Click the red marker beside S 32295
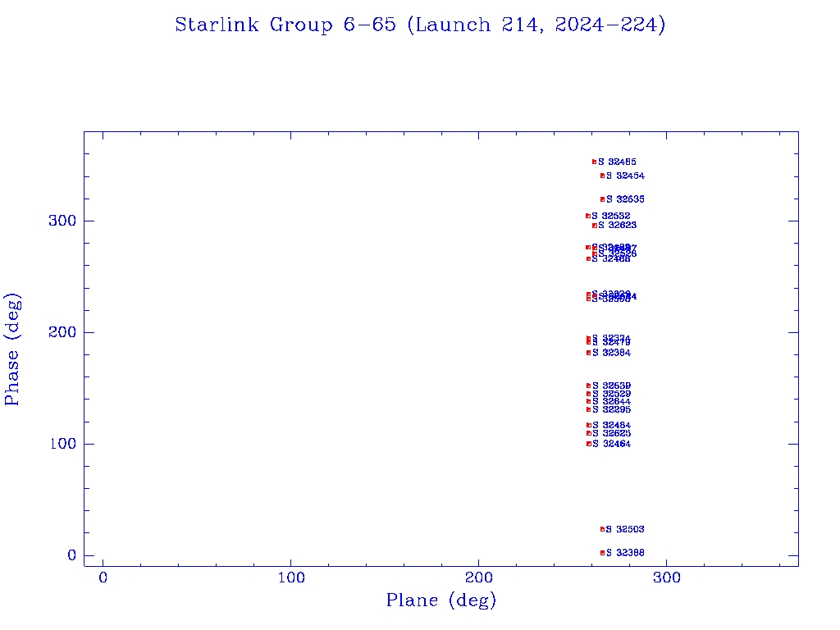The width and height of the screenshot is (840, 630). click(589, 410)
